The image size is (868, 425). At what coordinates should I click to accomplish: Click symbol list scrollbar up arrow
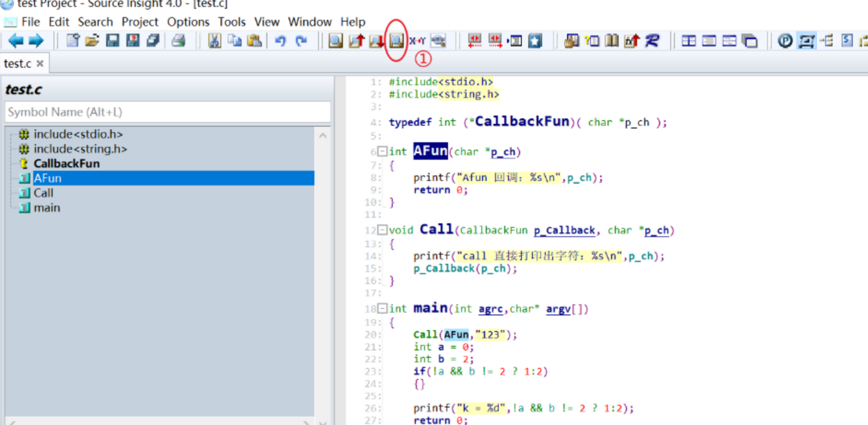323,135
